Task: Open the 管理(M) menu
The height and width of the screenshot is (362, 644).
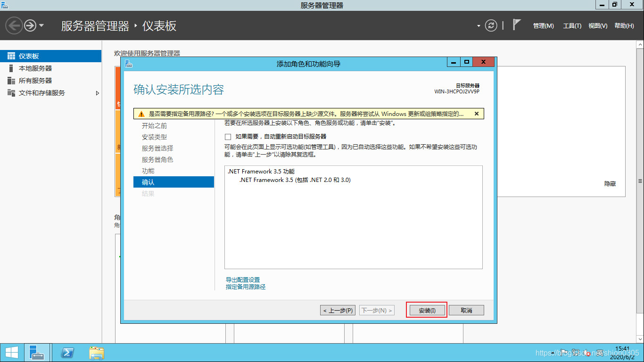Action: pyautogui.click(x=544, y=26)
